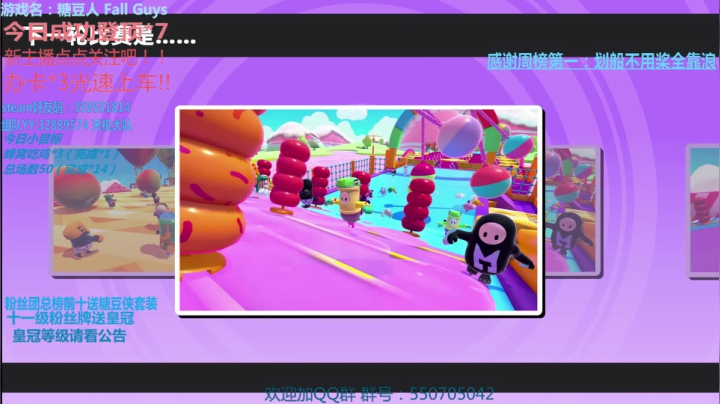Click the '办卡*3光速上车!!' overlay text

[87, 83]
